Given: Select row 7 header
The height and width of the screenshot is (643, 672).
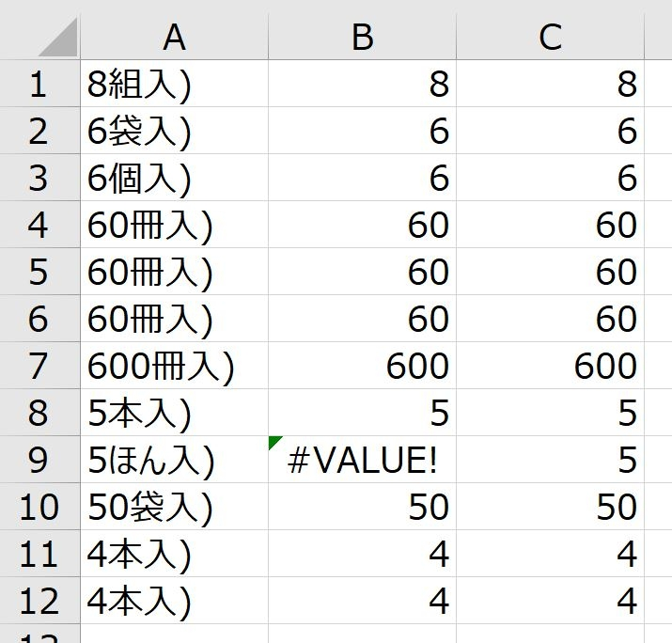Looking at the screenshot, I should 39,366.
